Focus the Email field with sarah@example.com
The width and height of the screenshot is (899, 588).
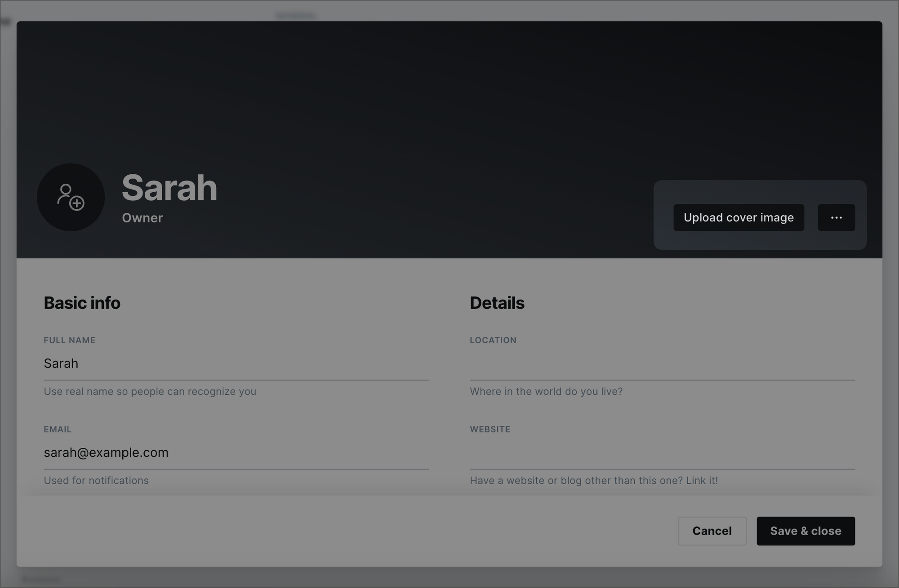(x=236, y=452)
